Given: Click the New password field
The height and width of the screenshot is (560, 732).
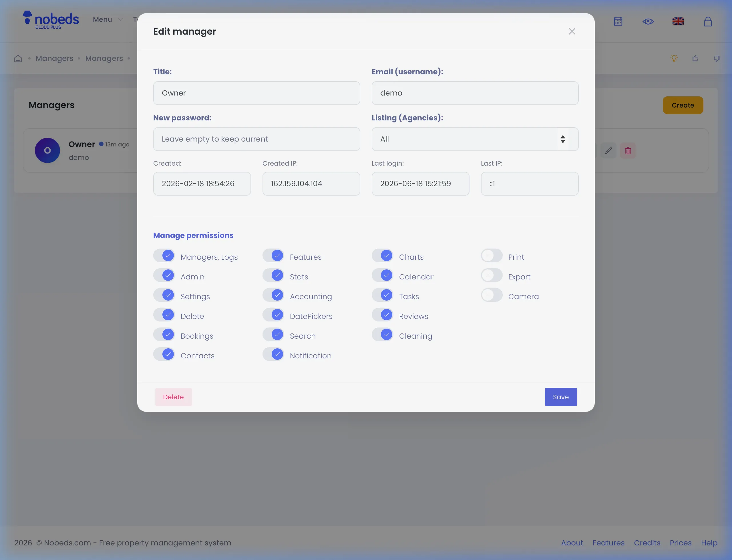Looking at the screenshot, I should [x=256, y=139].
